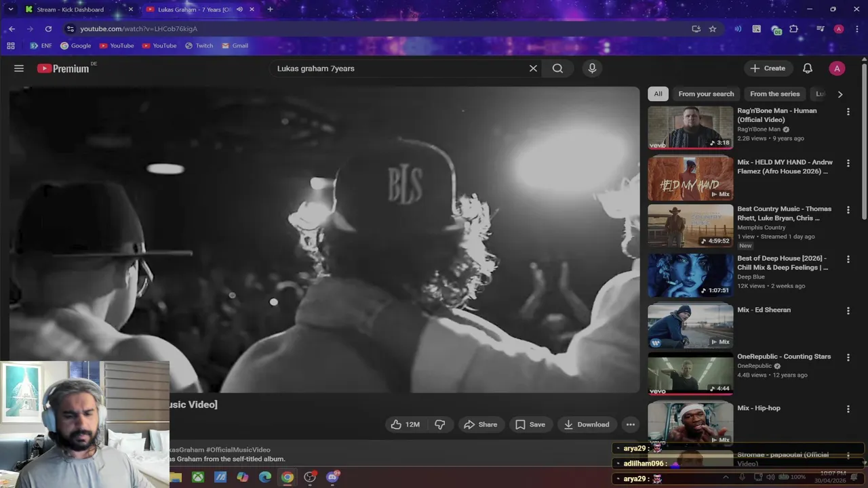Save the video to a playlist
The image size is (868, 488).
pyautogui.click(x=530, y=424)
